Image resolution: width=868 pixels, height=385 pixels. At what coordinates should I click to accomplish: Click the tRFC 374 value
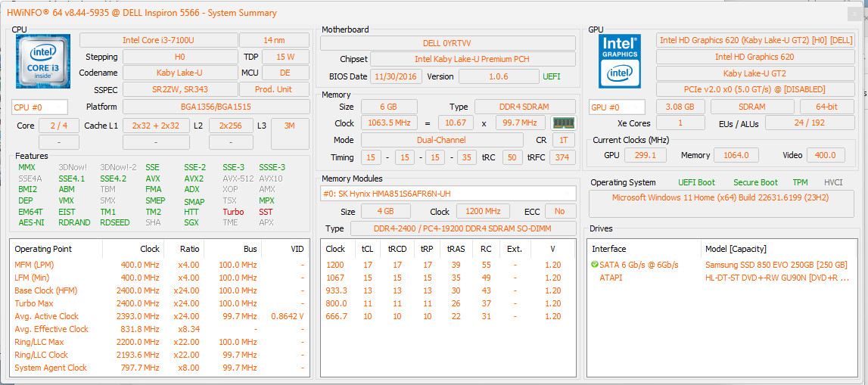point(562,157)
